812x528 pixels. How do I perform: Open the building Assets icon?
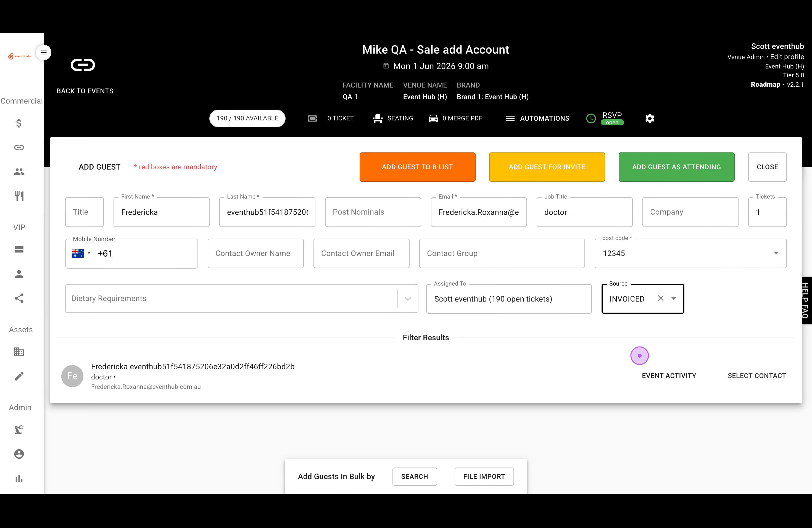pyautogui.click(x=19, y=352)
